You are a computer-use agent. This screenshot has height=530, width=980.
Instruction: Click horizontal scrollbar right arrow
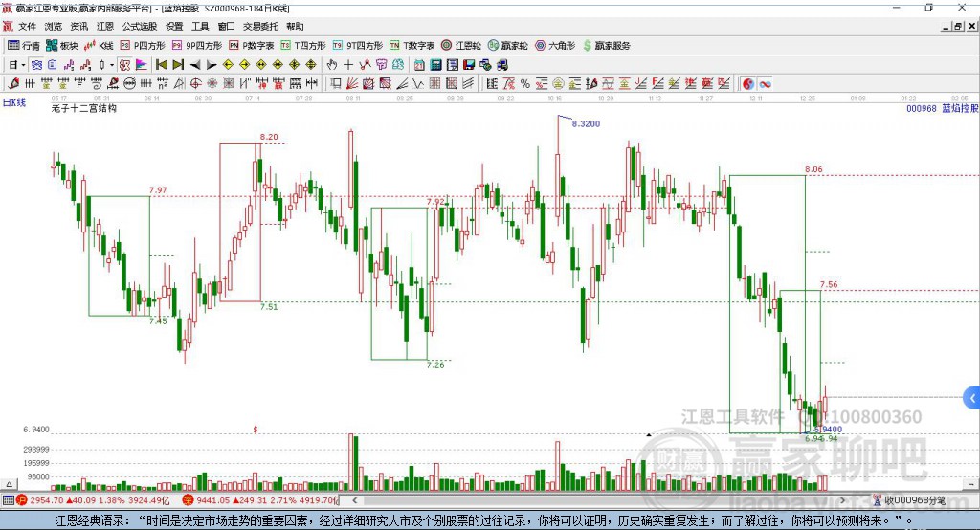coord(842,500)
